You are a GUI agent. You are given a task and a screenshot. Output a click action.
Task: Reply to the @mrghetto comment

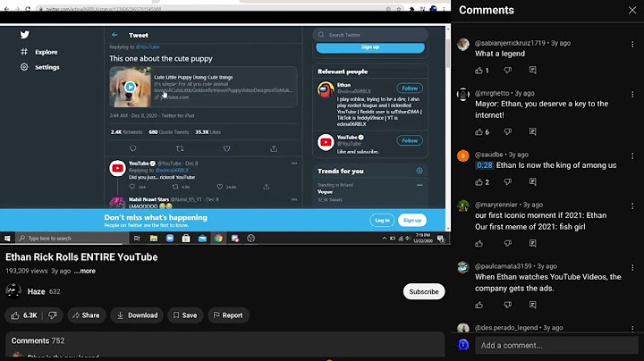(x=533, y=131)
